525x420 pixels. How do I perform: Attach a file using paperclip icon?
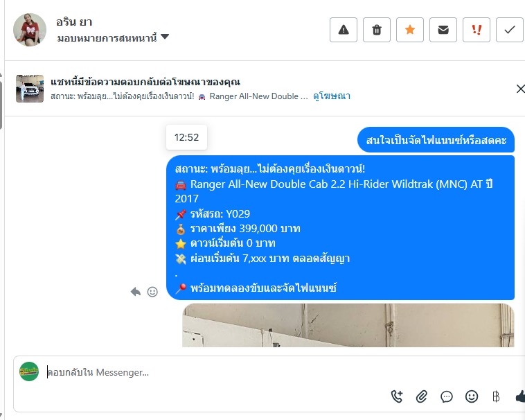pyautogui.click(x=422, y=396)
